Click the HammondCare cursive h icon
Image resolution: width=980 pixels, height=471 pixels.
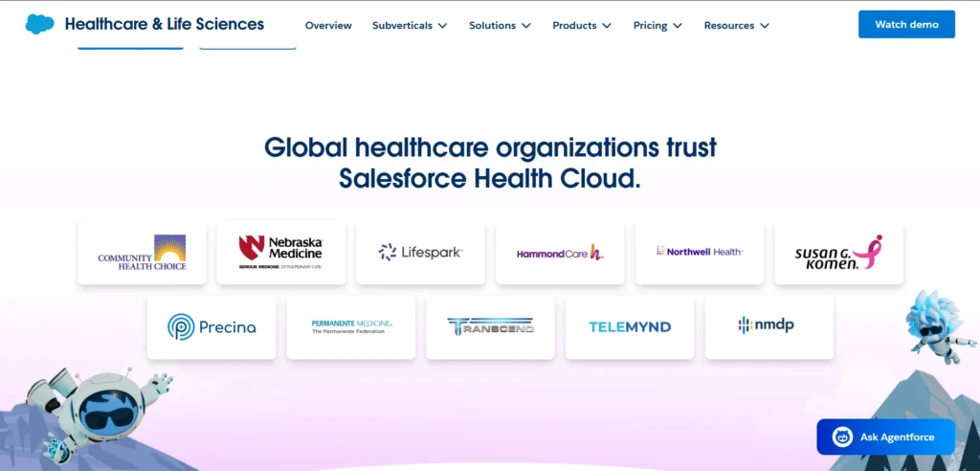[597, 252]
